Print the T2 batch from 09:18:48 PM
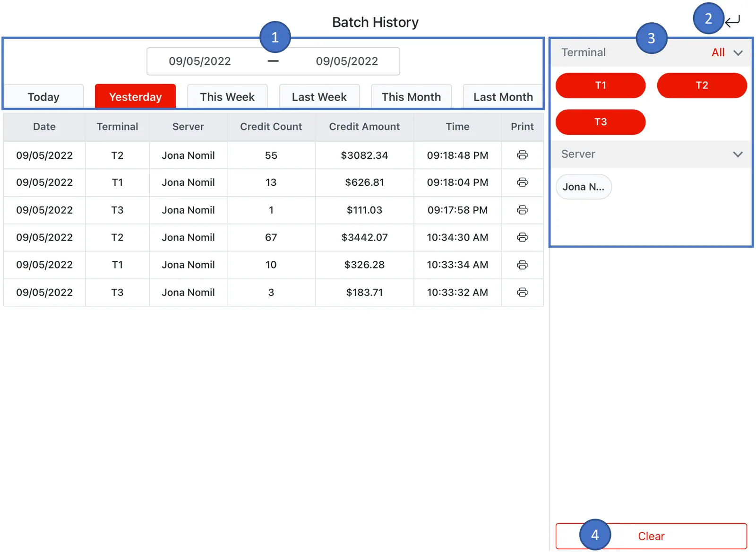The width and height of the screenshot is (756, 553). (522, 155)
